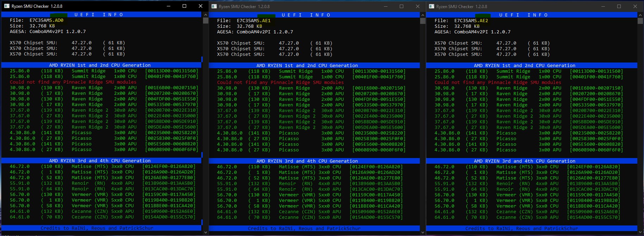Minimize the left Ryzen SMU Checker window
The height and width of the screenshot is (236, 644).
(x=168, y=6)
